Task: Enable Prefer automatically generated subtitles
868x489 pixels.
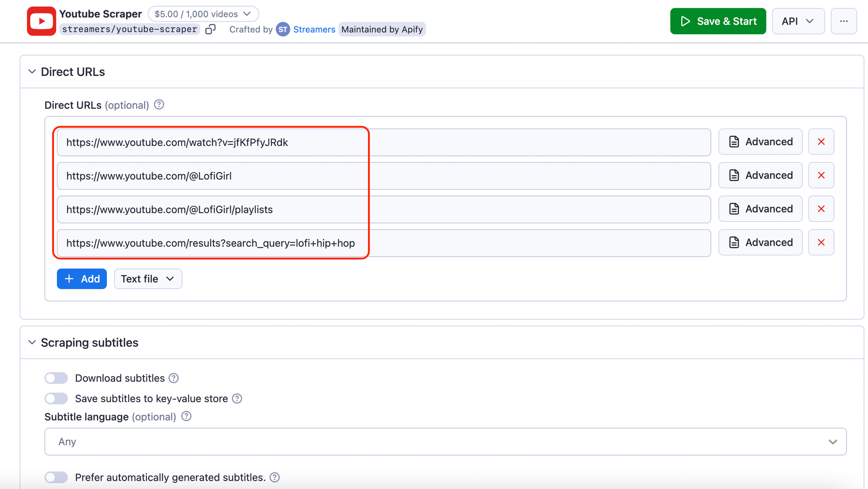Action: coord(56,477)
